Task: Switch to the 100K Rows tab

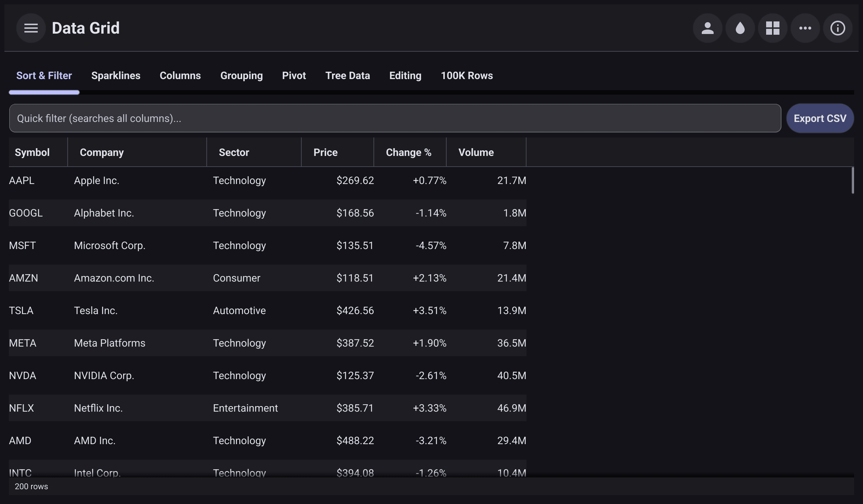Action: pyautogui.click(x=467, y=76)
